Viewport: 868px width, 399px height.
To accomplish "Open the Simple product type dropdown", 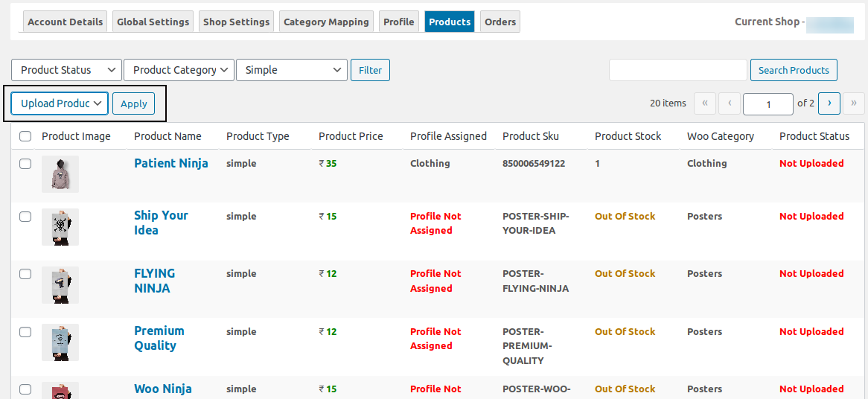I will tap(292, 70).
